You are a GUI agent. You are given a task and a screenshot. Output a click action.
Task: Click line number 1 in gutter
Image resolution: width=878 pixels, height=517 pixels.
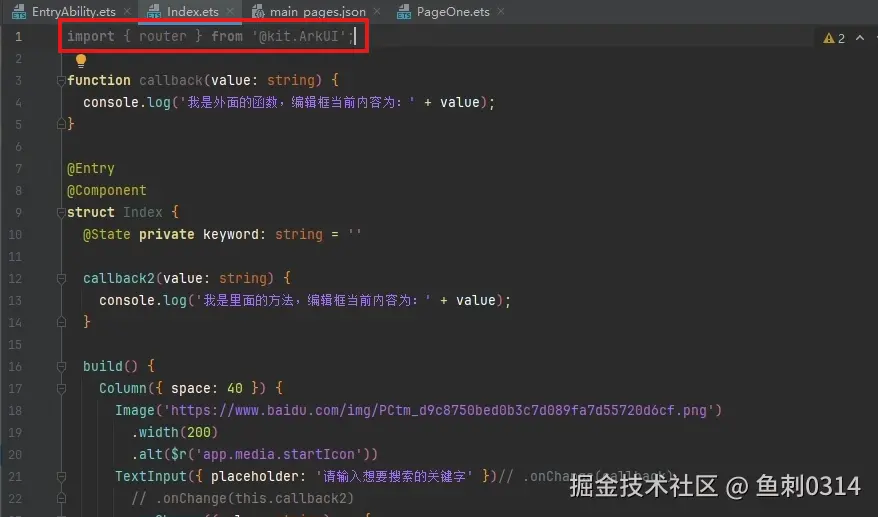[18, 37]
